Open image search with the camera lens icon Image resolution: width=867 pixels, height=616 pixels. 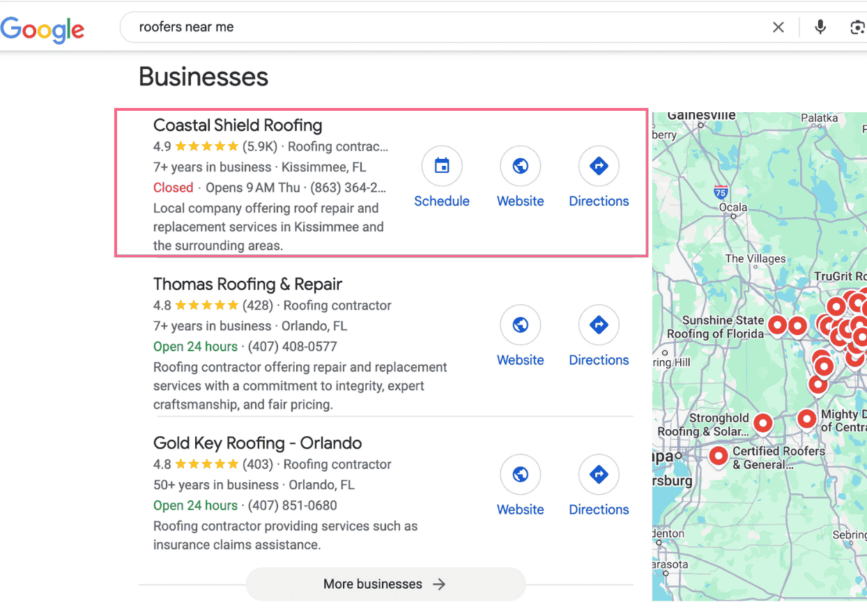coord(857,27)
